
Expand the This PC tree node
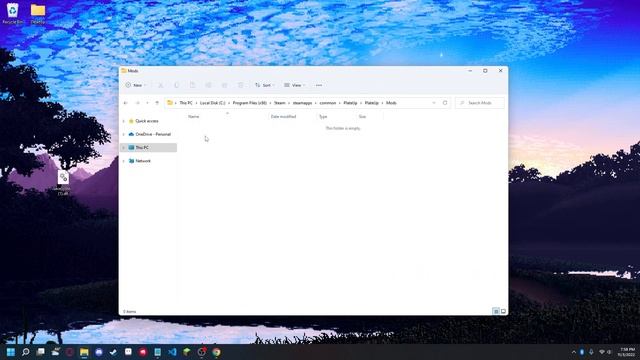[124, 147]
